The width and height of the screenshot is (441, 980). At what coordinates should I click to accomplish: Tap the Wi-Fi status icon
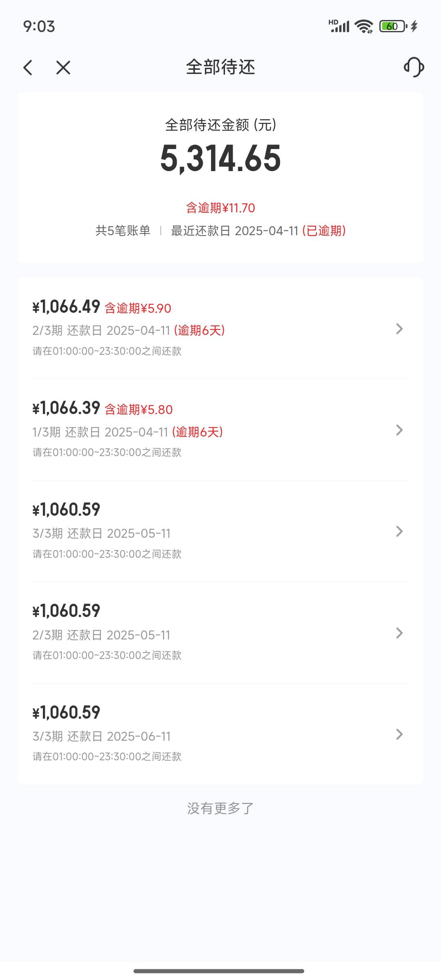(364, 27)
